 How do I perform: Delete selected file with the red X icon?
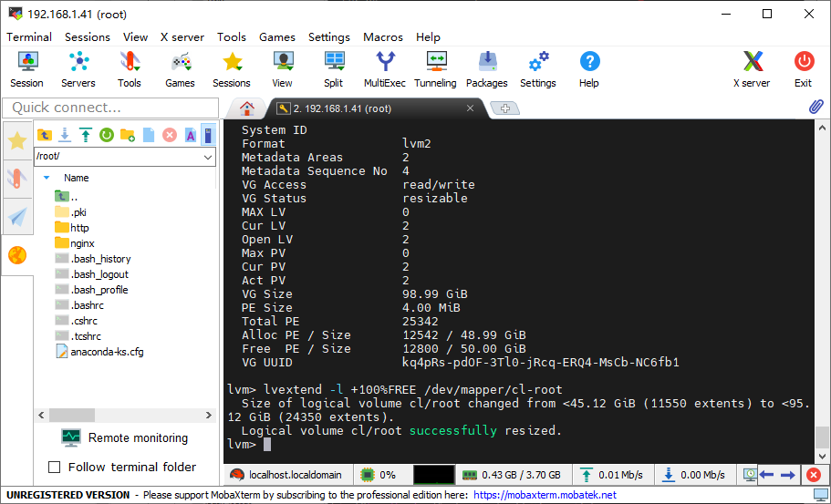point(169,135)
